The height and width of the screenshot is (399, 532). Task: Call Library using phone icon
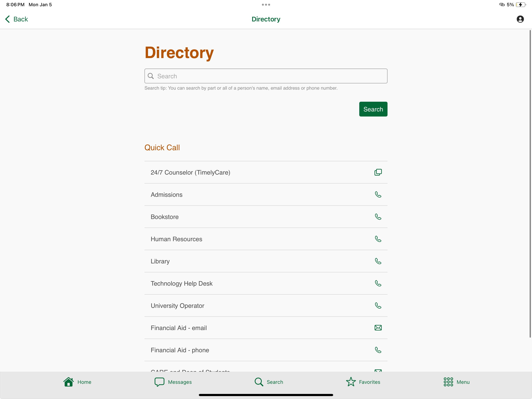pyautogui.click(x=378, y=261)
